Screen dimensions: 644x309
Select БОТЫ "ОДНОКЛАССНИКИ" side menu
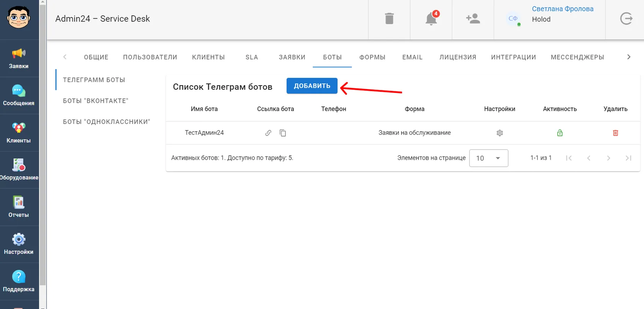tap(107, 122)
